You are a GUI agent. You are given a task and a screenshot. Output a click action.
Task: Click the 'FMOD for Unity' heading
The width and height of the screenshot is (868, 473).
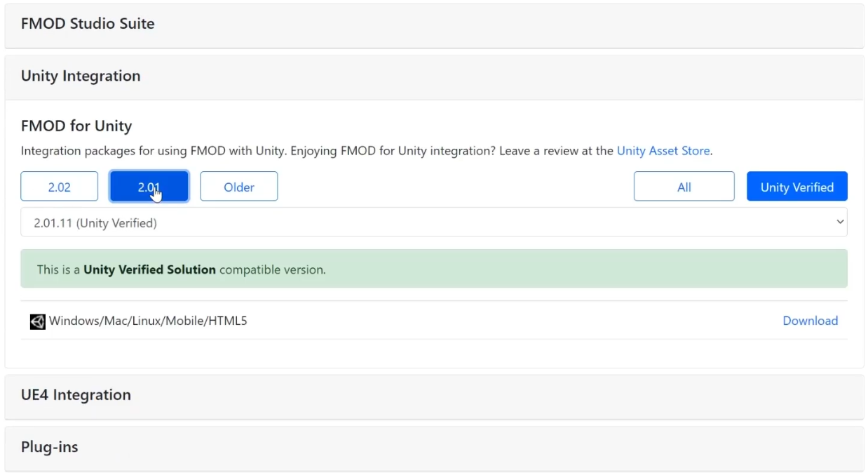pos(76,126)
